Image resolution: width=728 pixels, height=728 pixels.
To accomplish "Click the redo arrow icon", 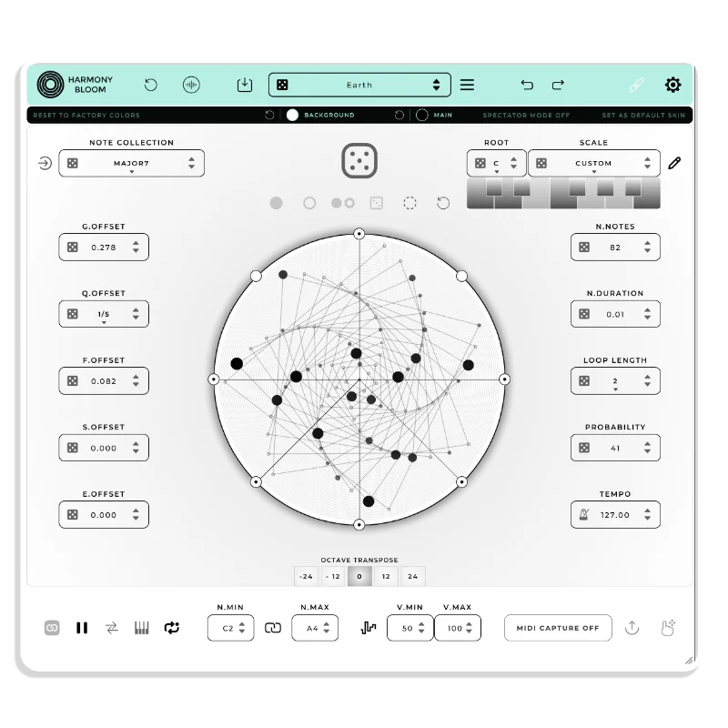I will (x=558, y=85).
